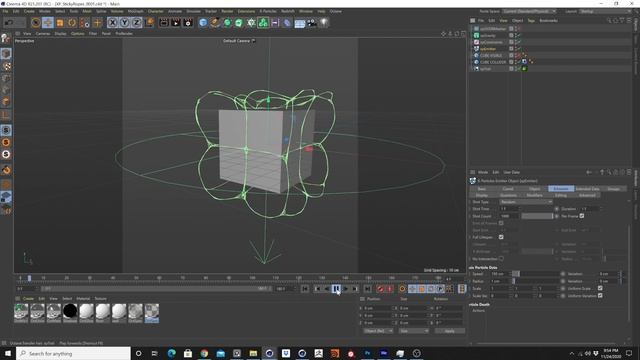Open the Spline Pen tool
Image resolution: width=640 pixels, height=360 pixels.
215,23
